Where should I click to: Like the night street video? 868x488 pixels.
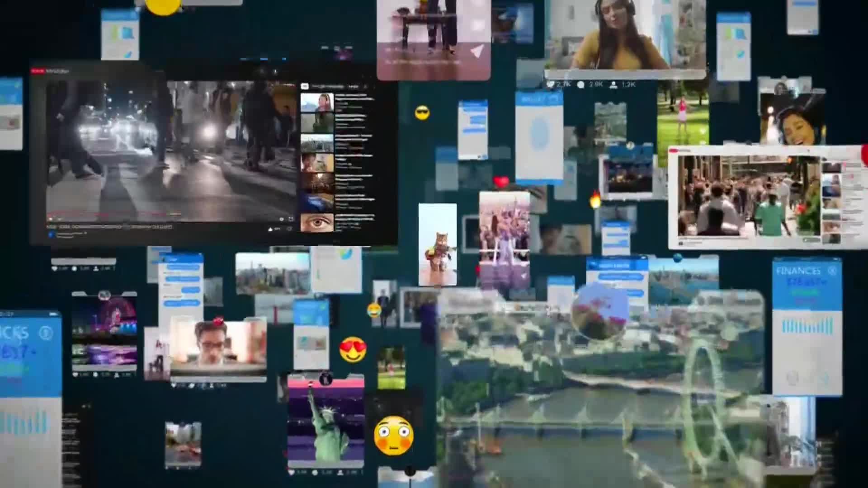click(x=271, y=229)
